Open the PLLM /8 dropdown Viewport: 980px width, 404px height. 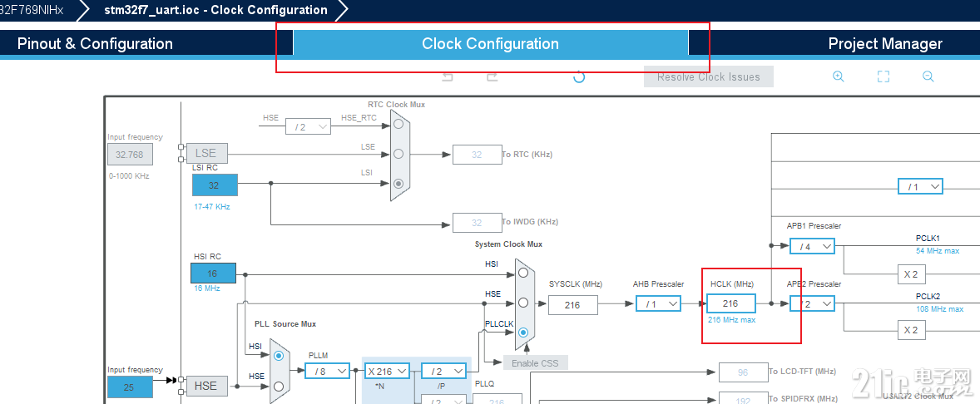328,371
